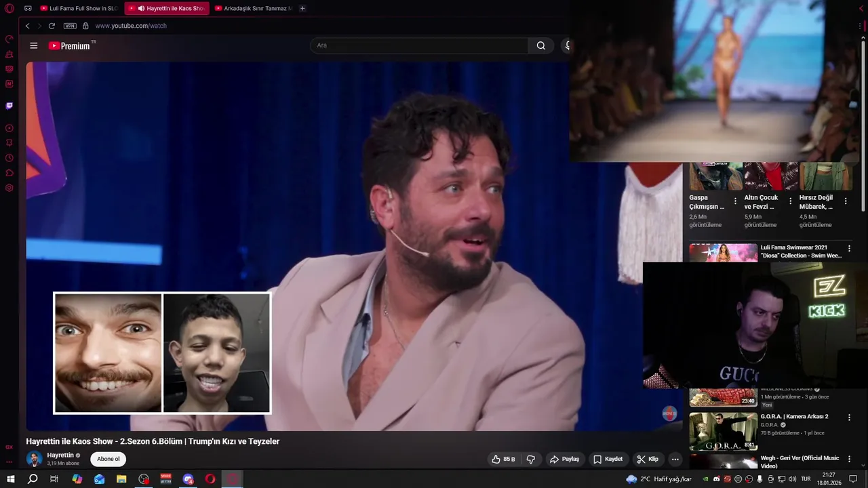Open weather widget 2°C Hafif yağ./kar
Image resolution: width=868 pixels, height=488 pixels.
click(x=659, y=479)
